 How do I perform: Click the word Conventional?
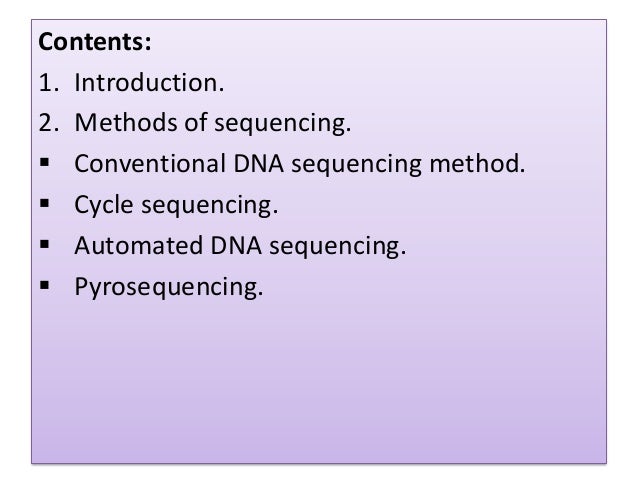[150, 164]
